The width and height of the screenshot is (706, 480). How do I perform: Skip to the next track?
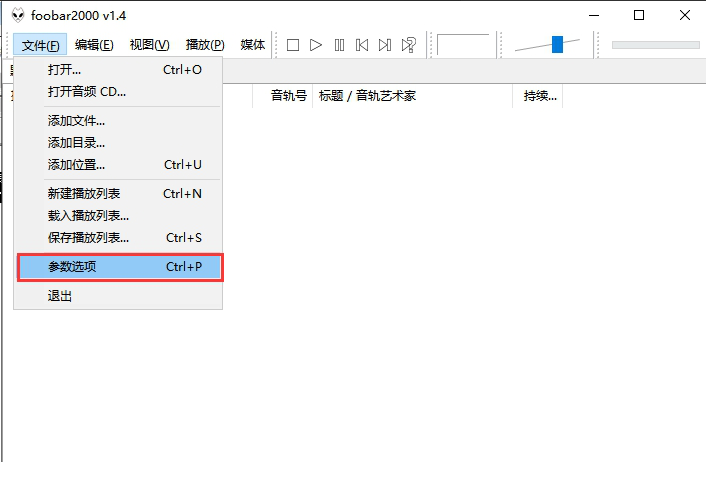pyautogui.click(x=385, y=45)
